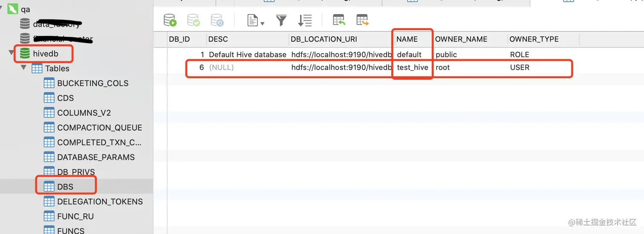
Task: Select the FUNC_RU table
Action: (x=75, y=217)
